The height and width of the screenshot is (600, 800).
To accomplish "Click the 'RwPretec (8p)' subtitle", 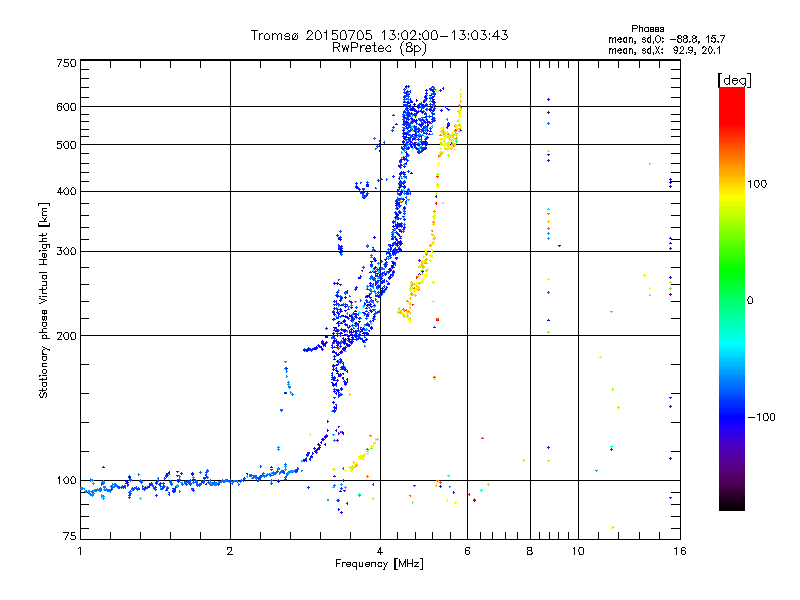I will pyautogui.click(x=379, y=48).
